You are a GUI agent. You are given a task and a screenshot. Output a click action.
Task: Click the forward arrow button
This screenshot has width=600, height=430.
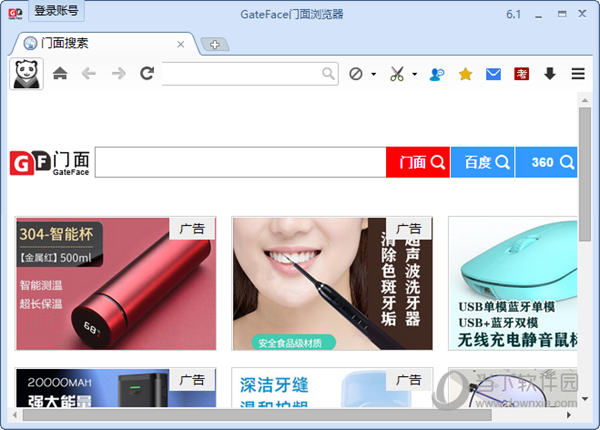(119, 73)
